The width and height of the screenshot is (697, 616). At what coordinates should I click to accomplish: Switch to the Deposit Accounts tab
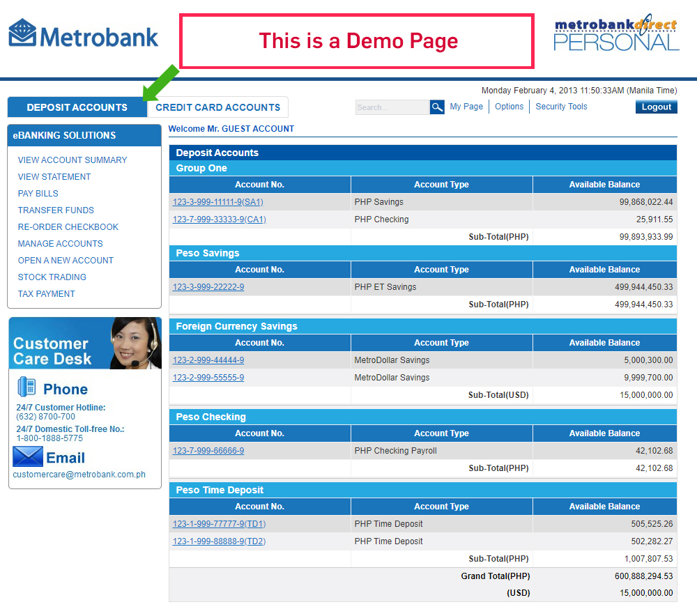point(77,107)
